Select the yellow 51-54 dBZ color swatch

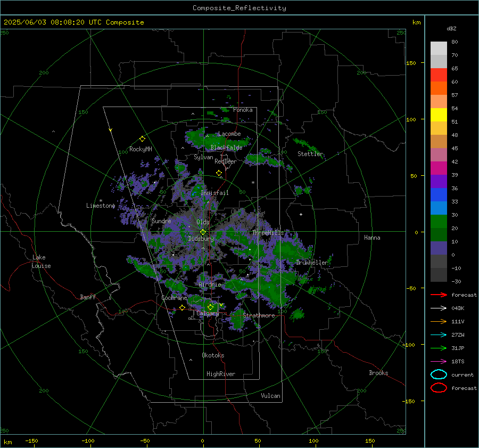439,115
